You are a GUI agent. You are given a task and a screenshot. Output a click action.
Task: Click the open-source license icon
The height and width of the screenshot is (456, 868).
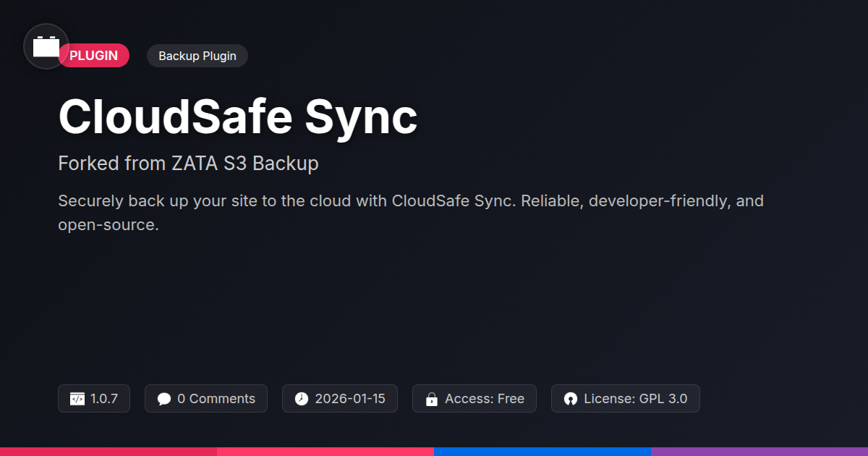(571, 399)
